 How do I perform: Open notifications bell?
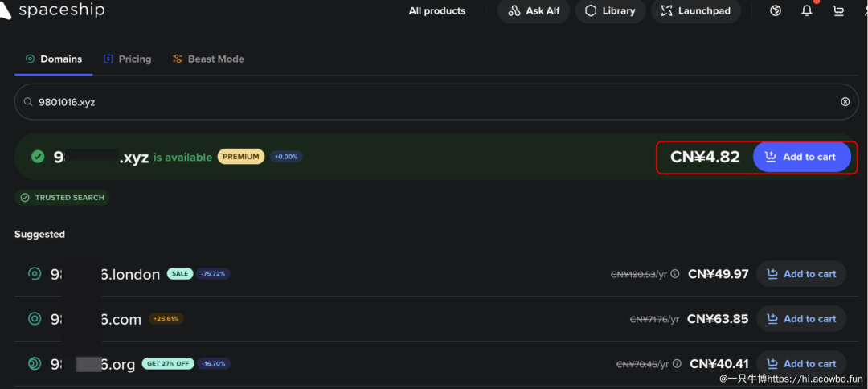click(807, 10)
